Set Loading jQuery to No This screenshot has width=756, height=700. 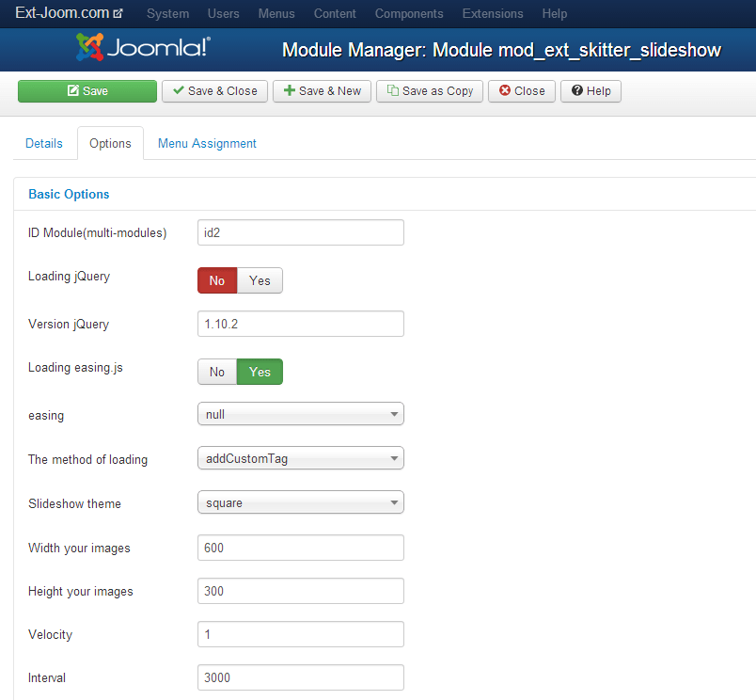(x=217, y=280)
